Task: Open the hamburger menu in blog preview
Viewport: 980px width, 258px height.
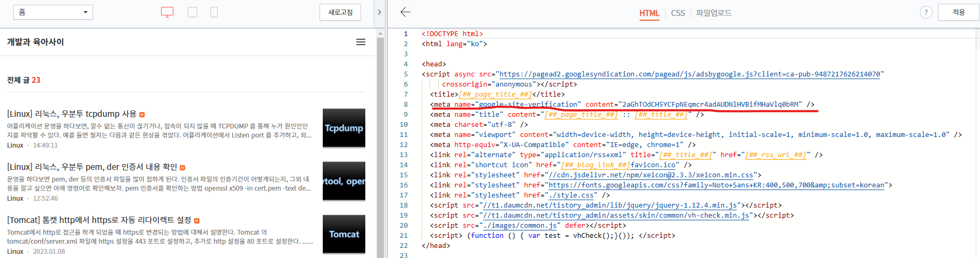Action: [x=361, y=42]
